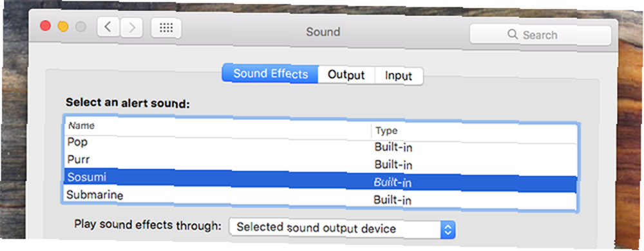The width and height of the screenshot is (644, 251).
Task: Show all preferences via the grid icon
Action: (166, 28)
